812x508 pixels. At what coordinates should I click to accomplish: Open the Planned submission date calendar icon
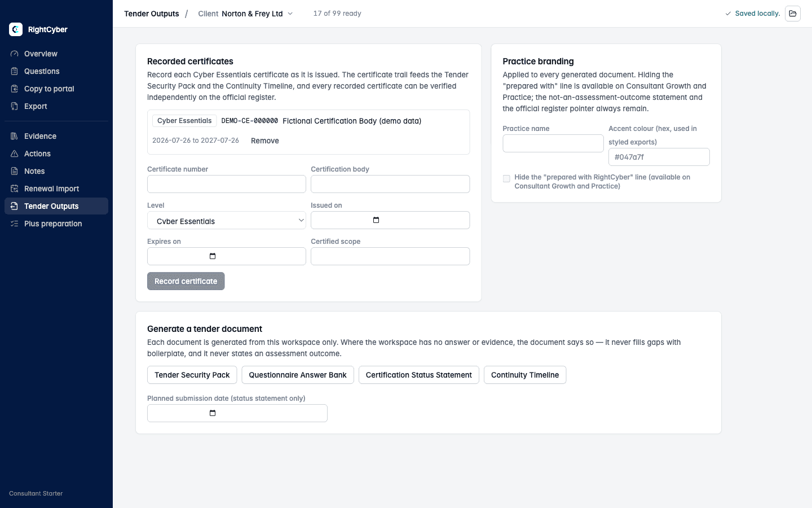tap(213, 413)
